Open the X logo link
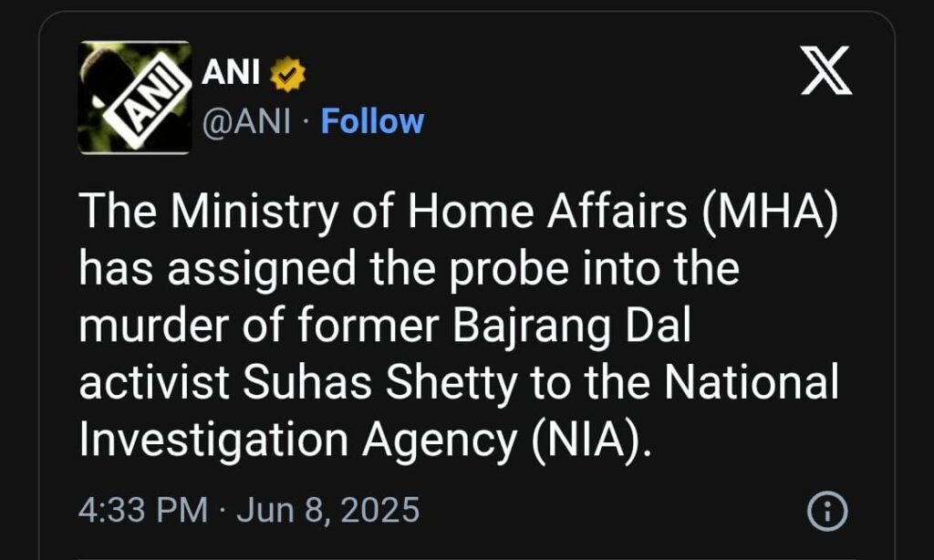934x560 pixels. pos(825,72)
